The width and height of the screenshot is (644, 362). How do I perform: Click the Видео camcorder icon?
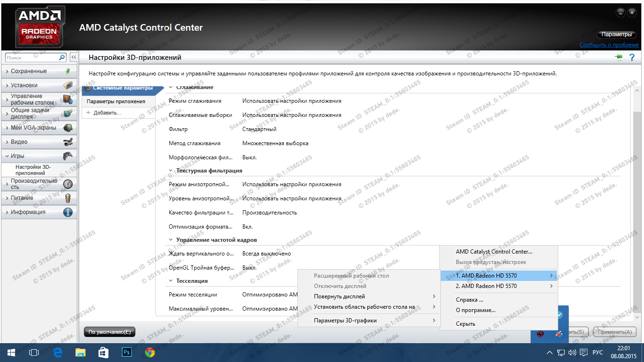pos(68,142)
